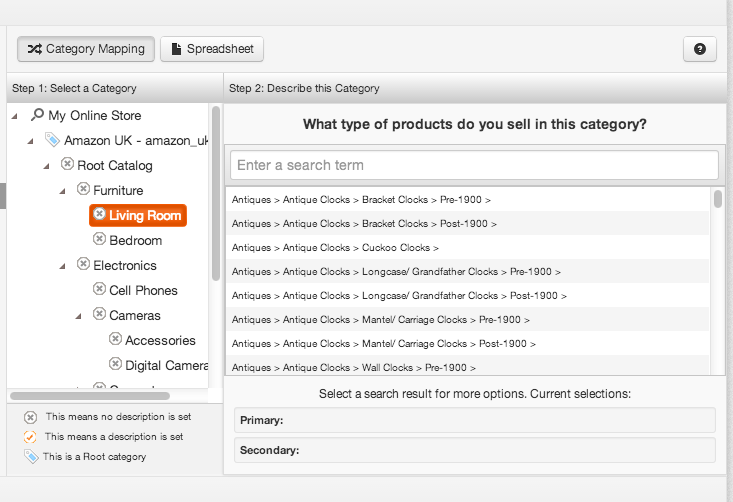
Task: Choose Cuckoo Clocks result
Action: (x=467, y=248)
